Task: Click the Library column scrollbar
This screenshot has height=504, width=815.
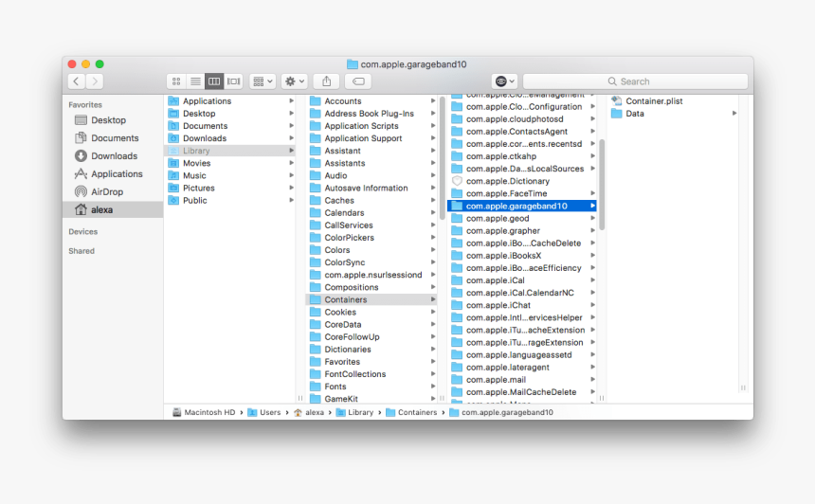Action: click(443, 158)
